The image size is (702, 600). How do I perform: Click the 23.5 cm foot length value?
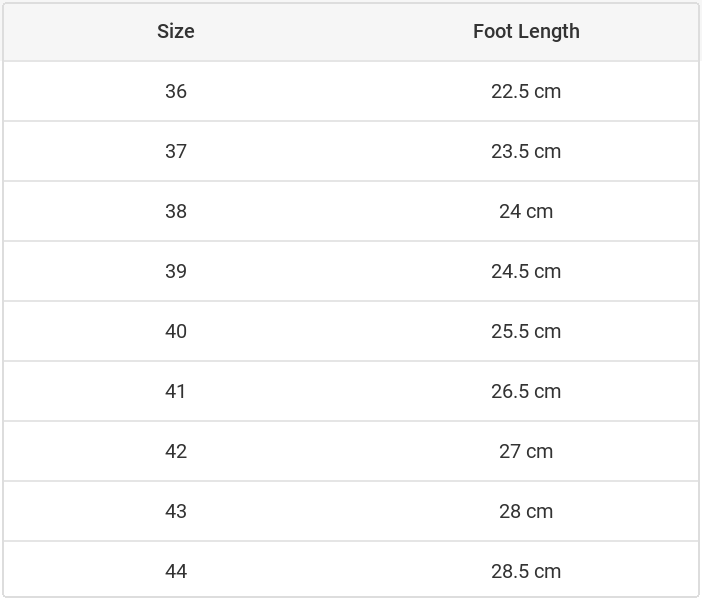526,151
